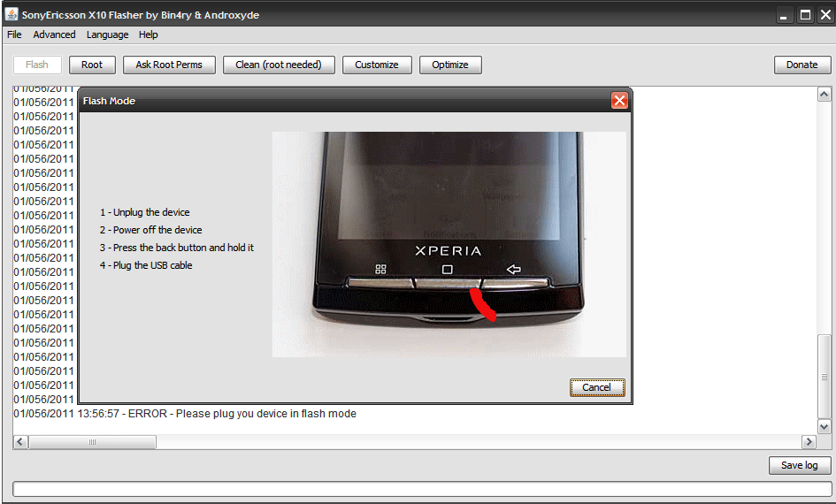
Task: Click the Xperia phone image
Action: 449,244
